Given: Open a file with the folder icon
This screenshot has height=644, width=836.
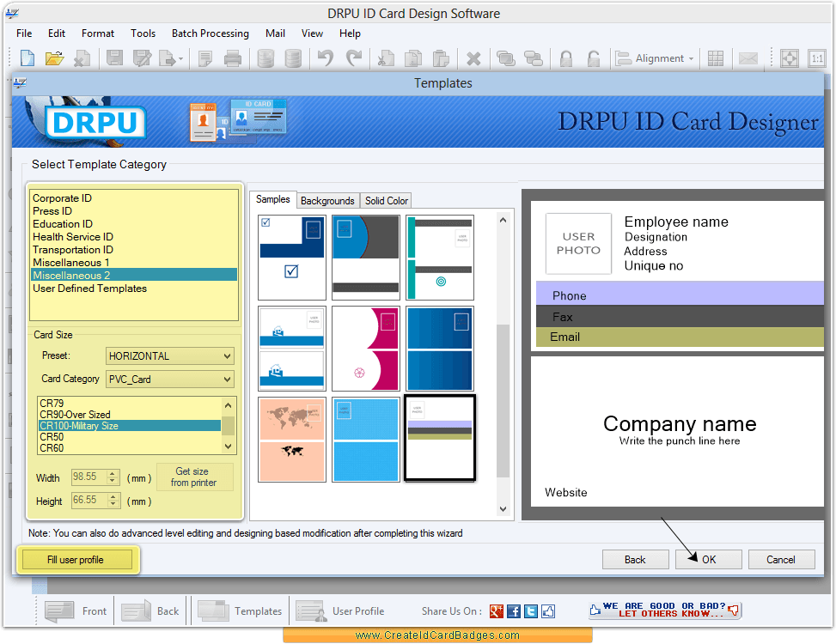Looking at the screenshot, I should [54, 58].
